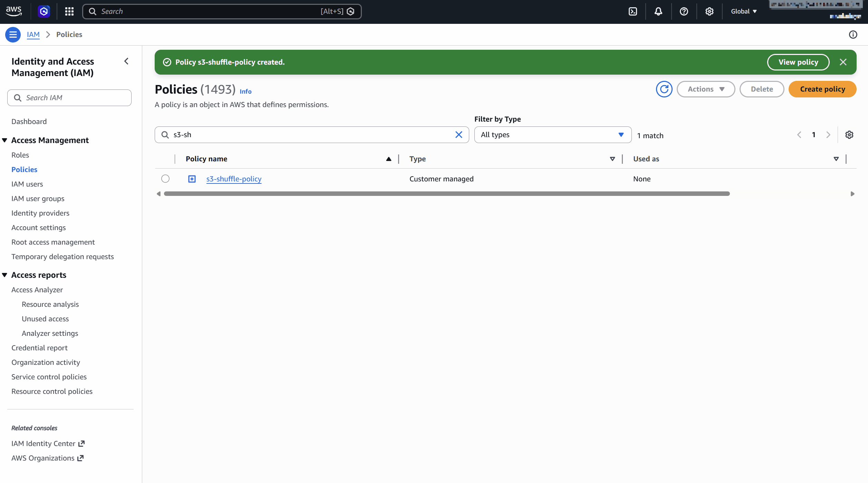Image resolution: width=868 pixels, height=483 pixels.
Task: Open Unused access
Action: point(45,319)
